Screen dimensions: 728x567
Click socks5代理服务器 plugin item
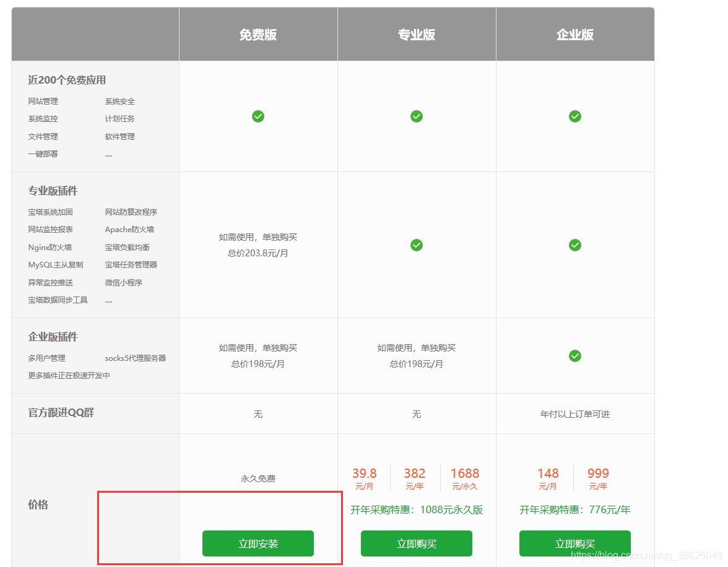click(135, 358)
